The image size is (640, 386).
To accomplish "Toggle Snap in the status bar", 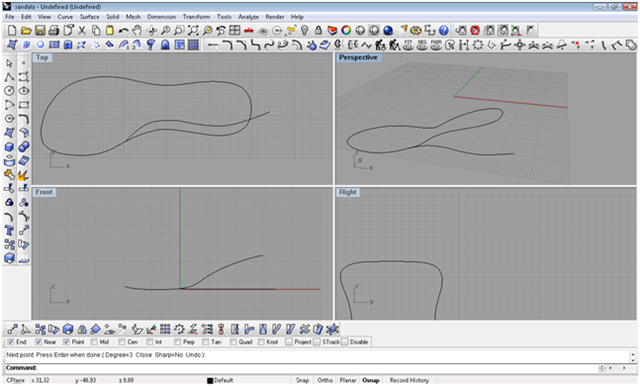I will pos(302,380).
